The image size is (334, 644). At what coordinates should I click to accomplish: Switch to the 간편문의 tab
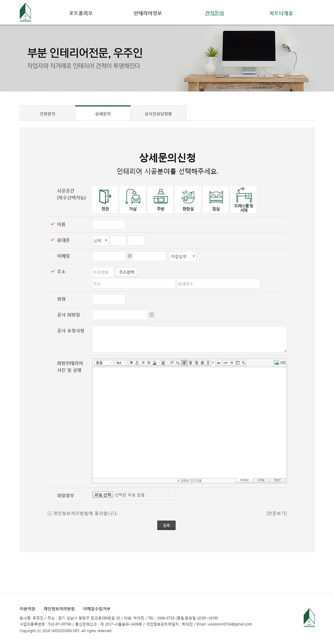tap(47, 114)
